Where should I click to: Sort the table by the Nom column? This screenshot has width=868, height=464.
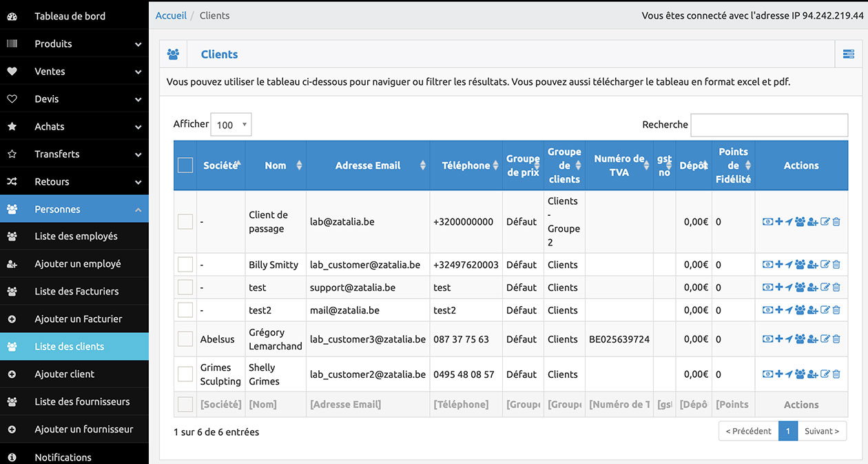[x=276, y=165]
